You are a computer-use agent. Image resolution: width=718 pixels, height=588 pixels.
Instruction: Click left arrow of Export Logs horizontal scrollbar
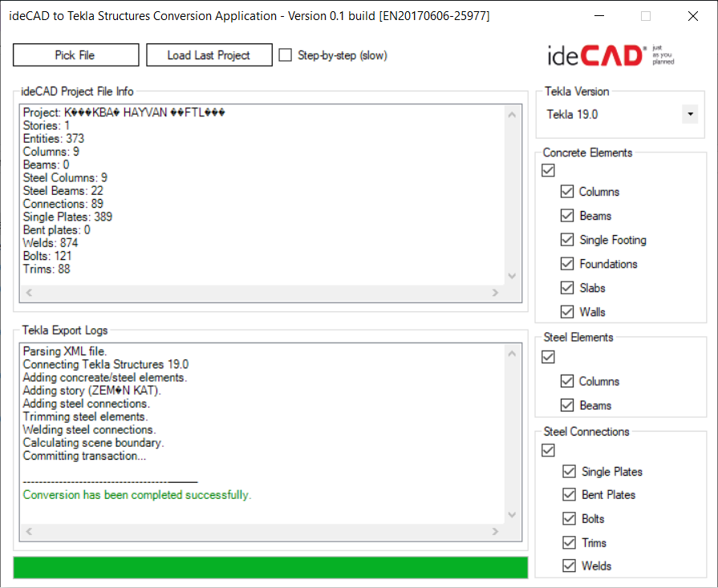click(x=30, y=531)
